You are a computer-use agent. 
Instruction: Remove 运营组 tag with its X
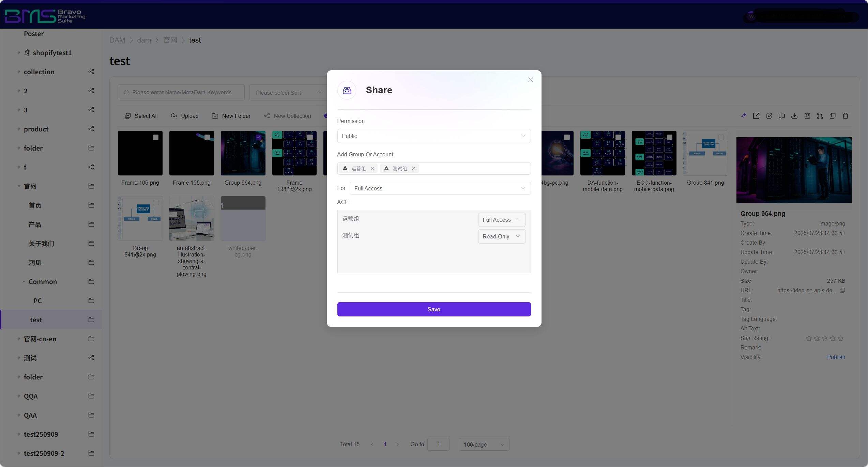point(372,168)
